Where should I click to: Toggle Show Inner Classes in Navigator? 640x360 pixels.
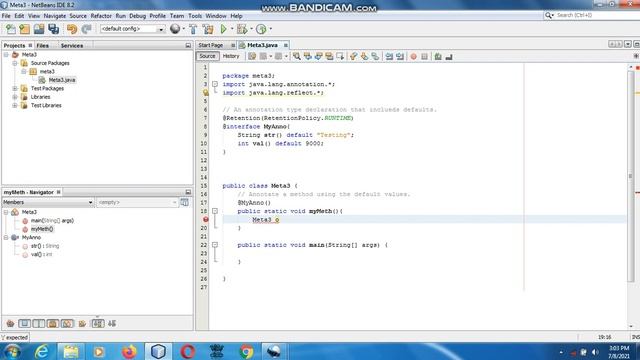click(x=67, y=324)
